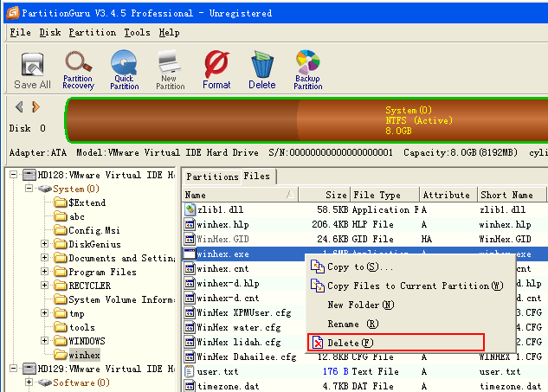
Task: Click the user.txt text file icon
Action: pos(190,371)
